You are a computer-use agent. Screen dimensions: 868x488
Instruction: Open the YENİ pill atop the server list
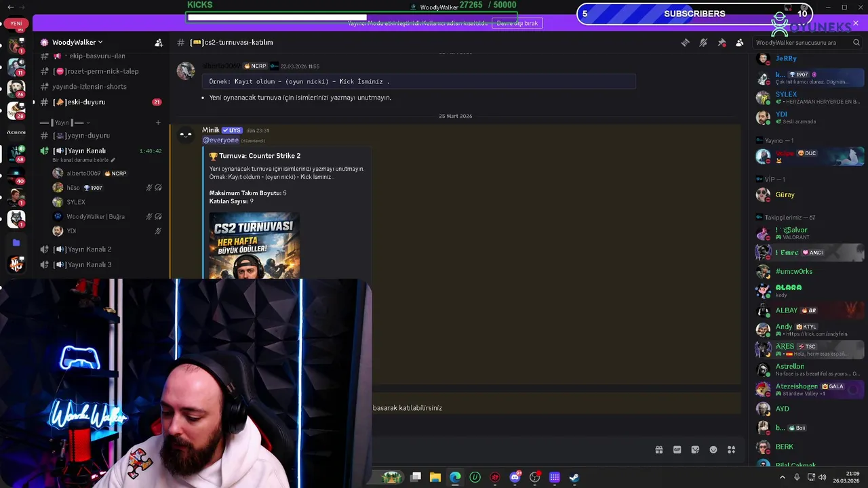coord(16,23)
